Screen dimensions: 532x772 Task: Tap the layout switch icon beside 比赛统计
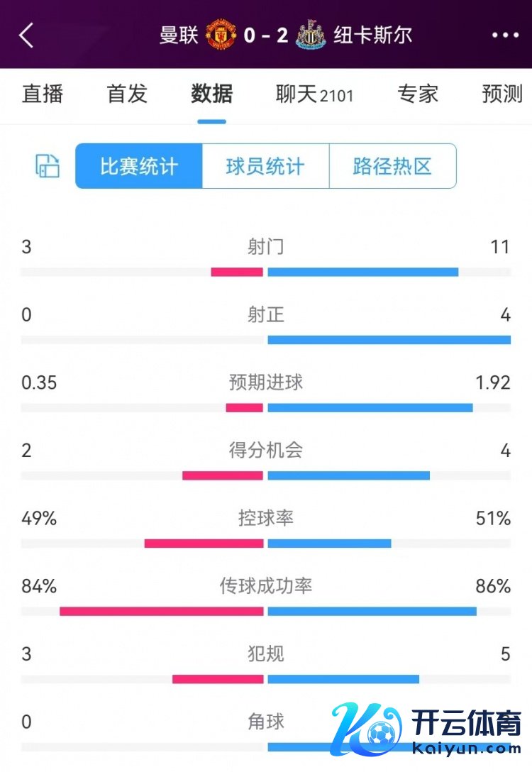48,166
